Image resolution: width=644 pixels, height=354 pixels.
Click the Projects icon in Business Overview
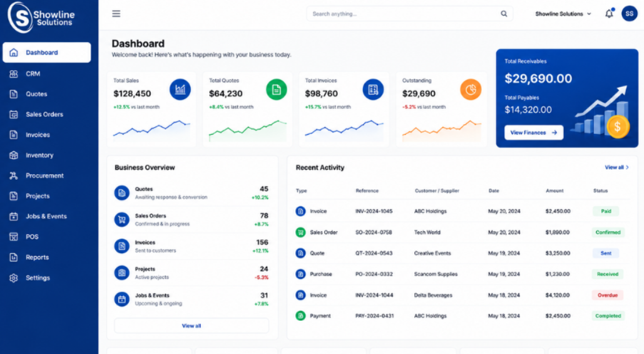click(121, 273)
